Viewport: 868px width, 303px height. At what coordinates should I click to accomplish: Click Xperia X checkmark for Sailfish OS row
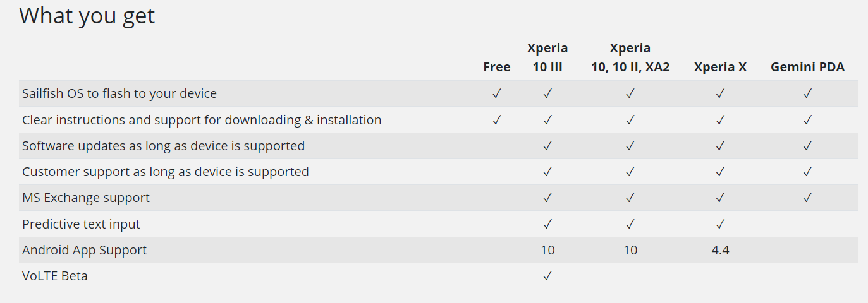tap(720, 93)
